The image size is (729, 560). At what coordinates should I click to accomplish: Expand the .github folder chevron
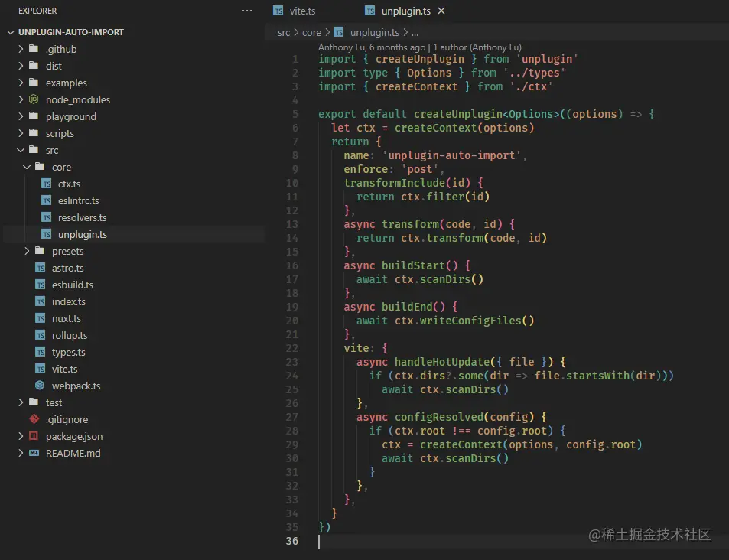(21, 49)
